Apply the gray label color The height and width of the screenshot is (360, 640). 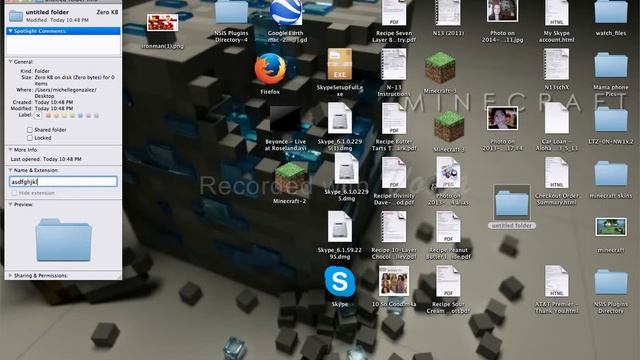pos(96,116)
